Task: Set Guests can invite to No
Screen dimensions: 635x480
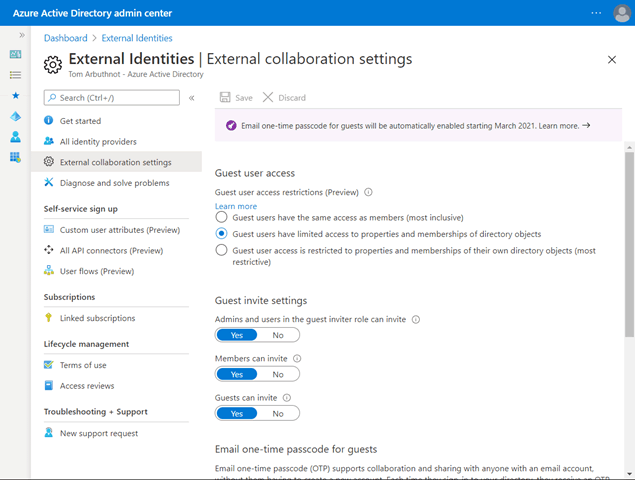Action: [278, 413]
